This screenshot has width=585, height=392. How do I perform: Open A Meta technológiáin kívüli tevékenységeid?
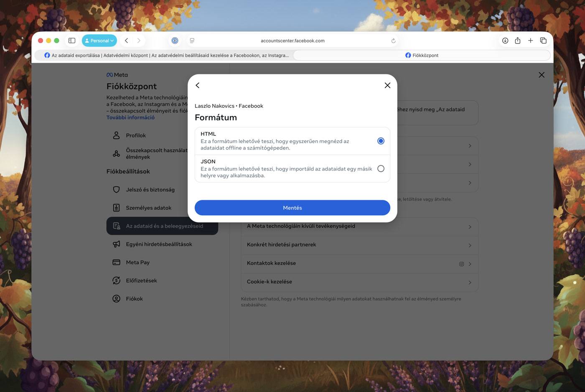pyautogui.click(x=359, y=227)
